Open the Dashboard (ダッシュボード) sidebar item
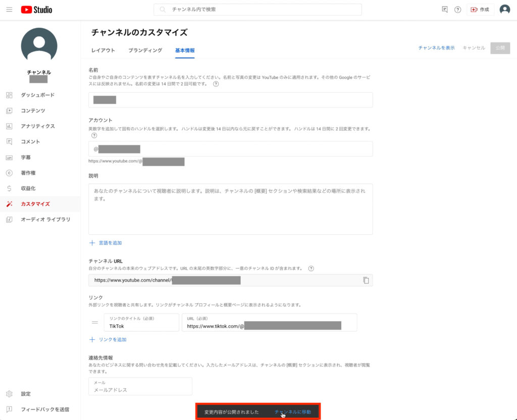Image resolution: width=517 pixels, height=420 pixels. pyautogui.click(x=37, y=95)
